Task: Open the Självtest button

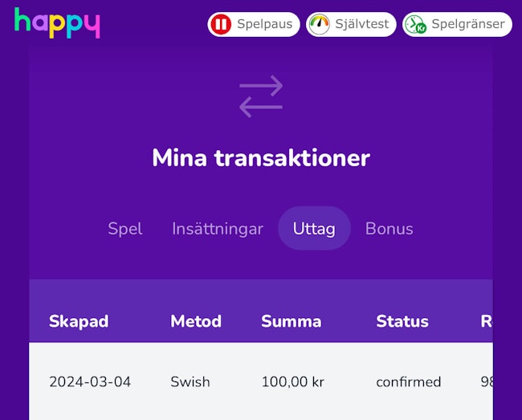Action: 351,24
